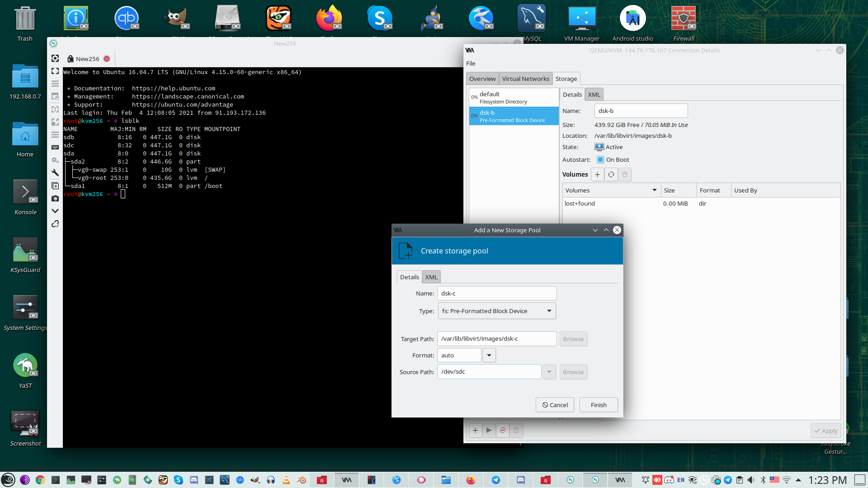
Task: Click the Cancel button
Action: pyautogui.click(x=555, y=405)
